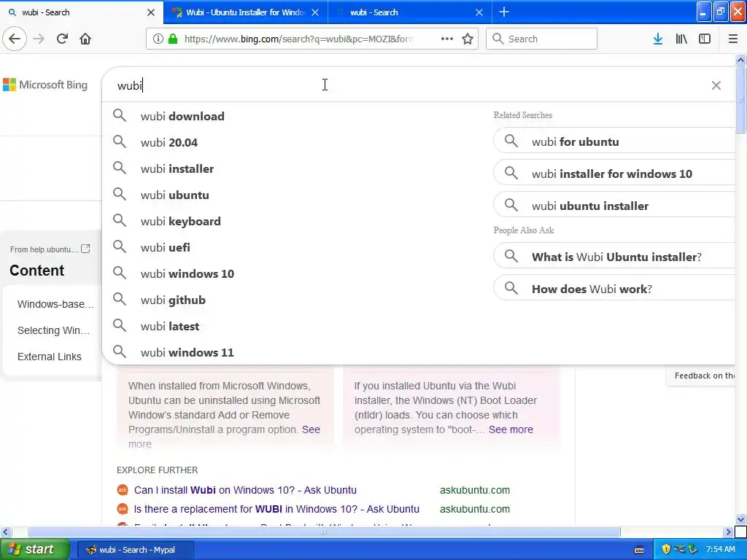
Task: Open related search wubi ubuntu installer
Action: [614, 205]
